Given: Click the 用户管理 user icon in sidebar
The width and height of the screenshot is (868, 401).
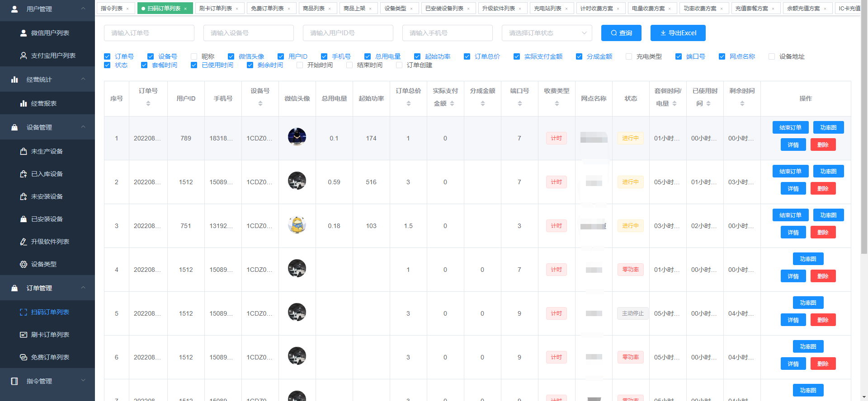Looking at the screenshot, I should pyautogui.click(x=14, y=9).
